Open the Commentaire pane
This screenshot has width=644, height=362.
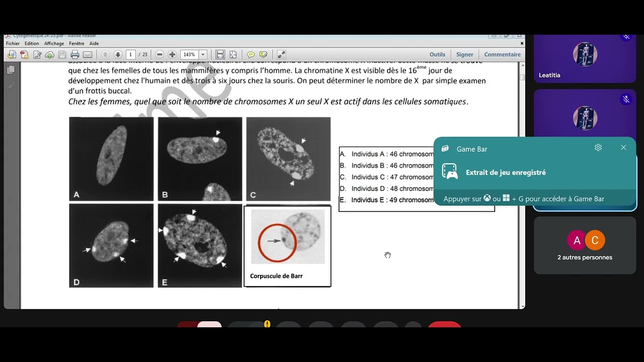pos(502,54)
